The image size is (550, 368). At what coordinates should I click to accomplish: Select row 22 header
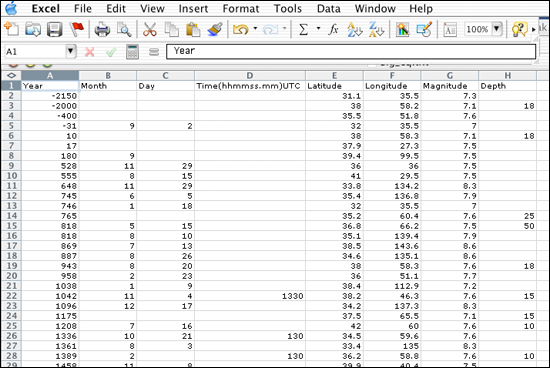(11, 296)
